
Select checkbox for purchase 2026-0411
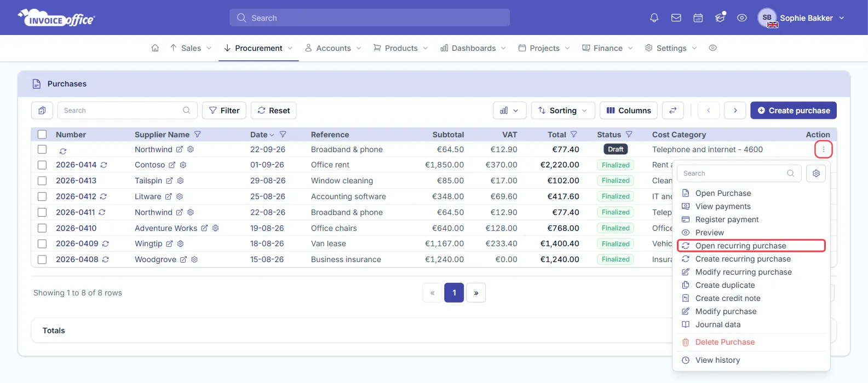tap(42, 212)
